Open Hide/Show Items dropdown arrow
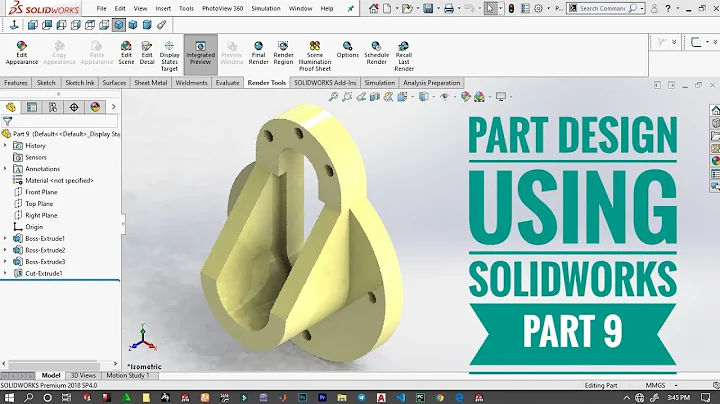The image size is (720, 404). tap(454, 97)
